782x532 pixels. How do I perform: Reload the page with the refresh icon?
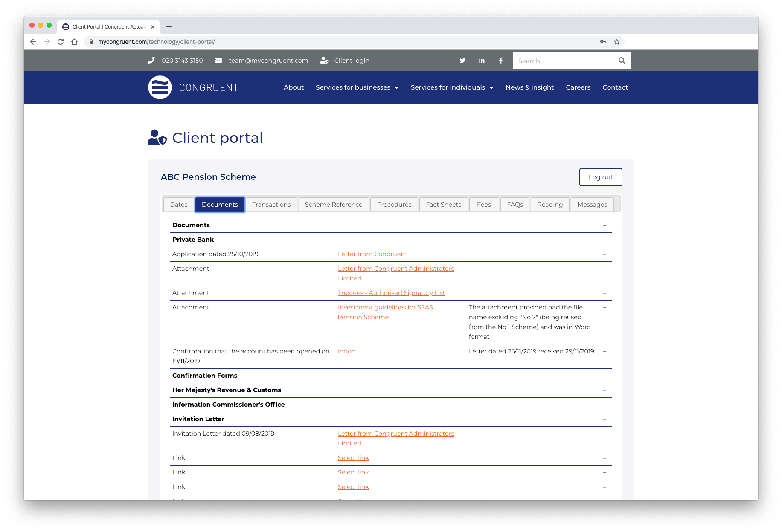61,42
